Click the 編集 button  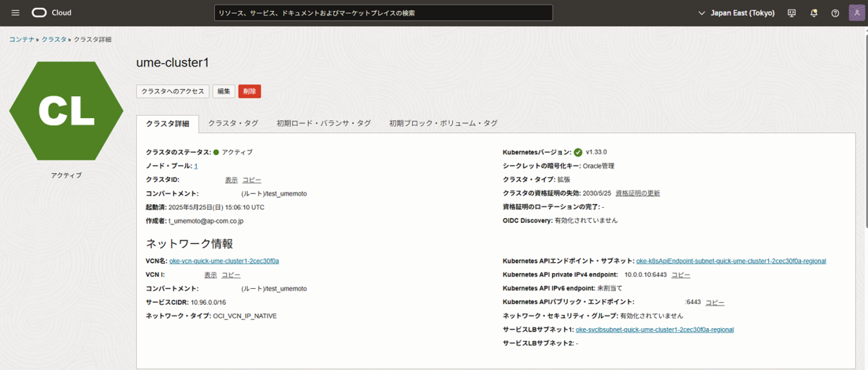click(x=224, y=91)
